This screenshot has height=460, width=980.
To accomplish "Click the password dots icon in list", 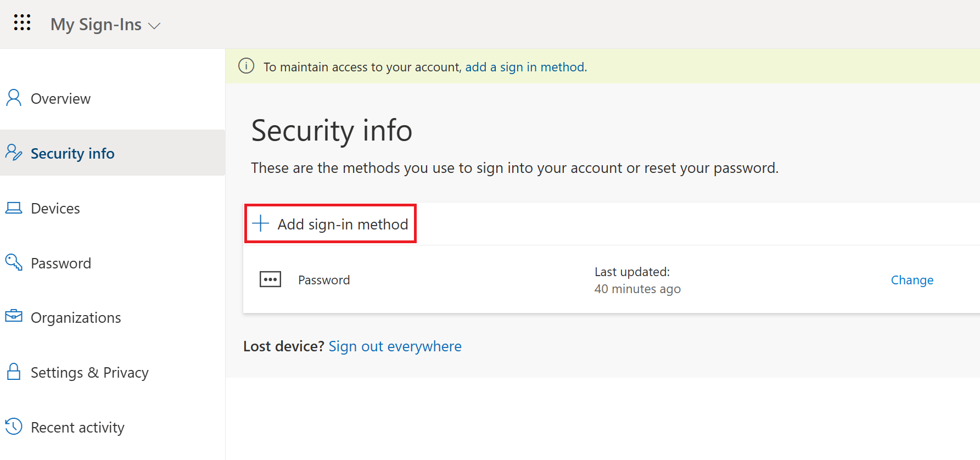I will (x=270, y=279).
